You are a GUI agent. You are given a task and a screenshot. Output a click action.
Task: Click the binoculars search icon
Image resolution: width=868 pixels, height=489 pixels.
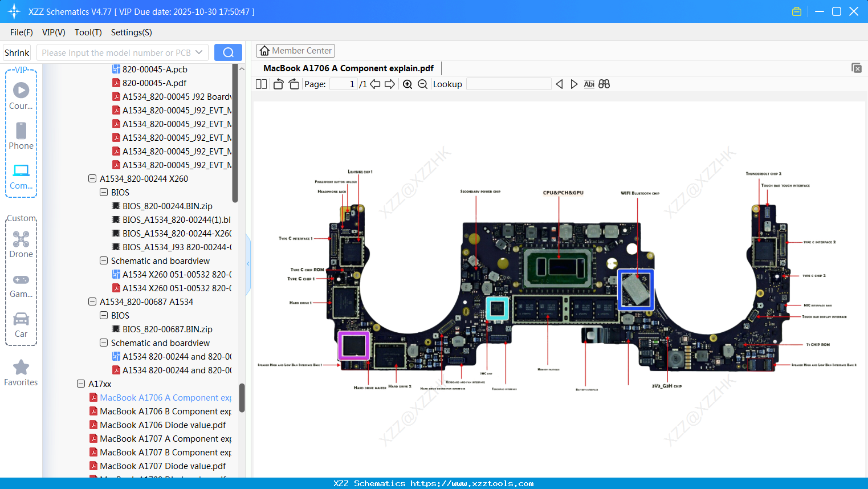604,84
